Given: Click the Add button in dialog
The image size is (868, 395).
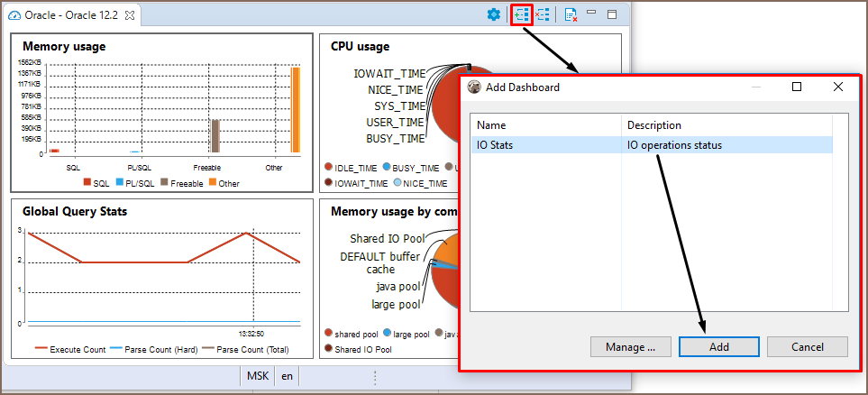Looking at the screenshot, I should coord(718,347).
